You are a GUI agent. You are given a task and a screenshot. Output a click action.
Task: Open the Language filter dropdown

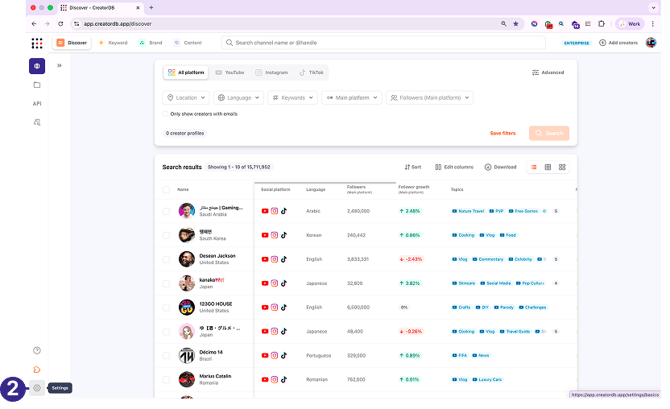[x=238, y=98]
